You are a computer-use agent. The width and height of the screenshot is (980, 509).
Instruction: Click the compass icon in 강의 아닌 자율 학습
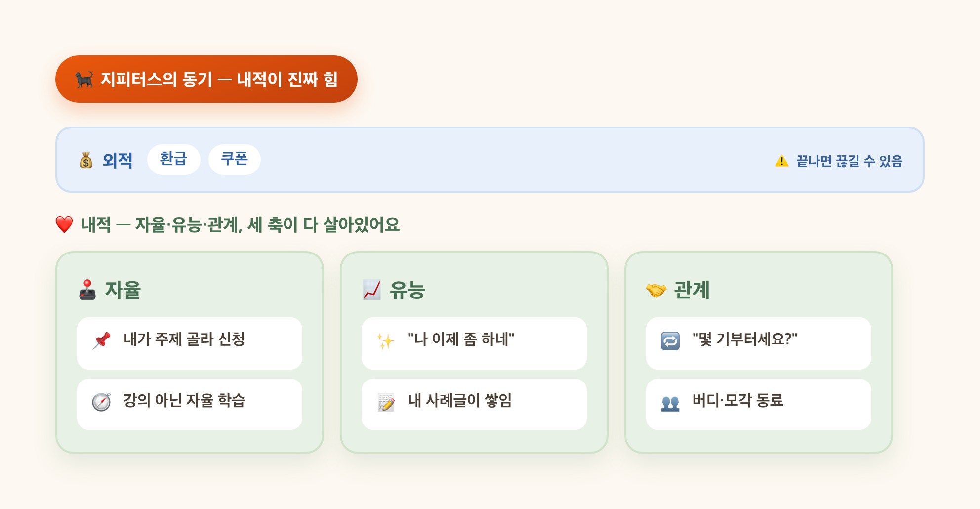101,402
